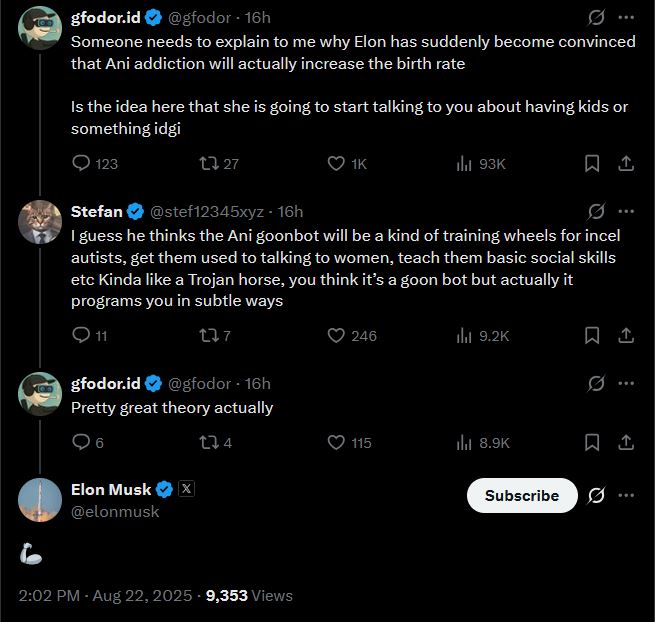This screenshot has height=622, width=655.
Task: Open more options on Stefan's post
Action: click(627, 211)
